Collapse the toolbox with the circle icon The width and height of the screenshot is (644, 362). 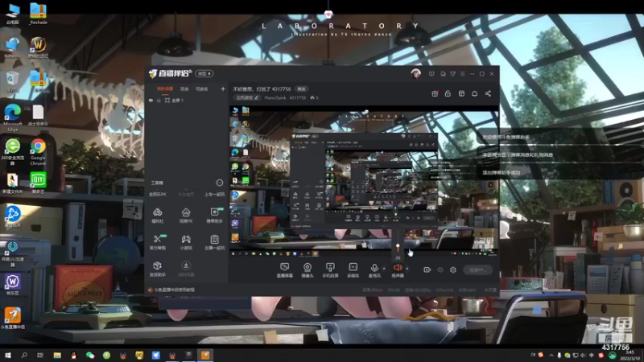pyautogui.click(x=219, y=183)
